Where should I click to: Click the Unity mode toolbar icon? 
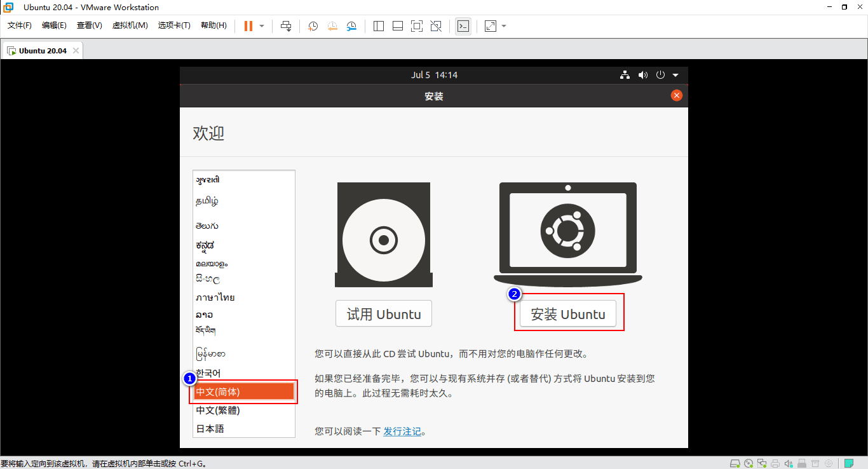point(436,26)
